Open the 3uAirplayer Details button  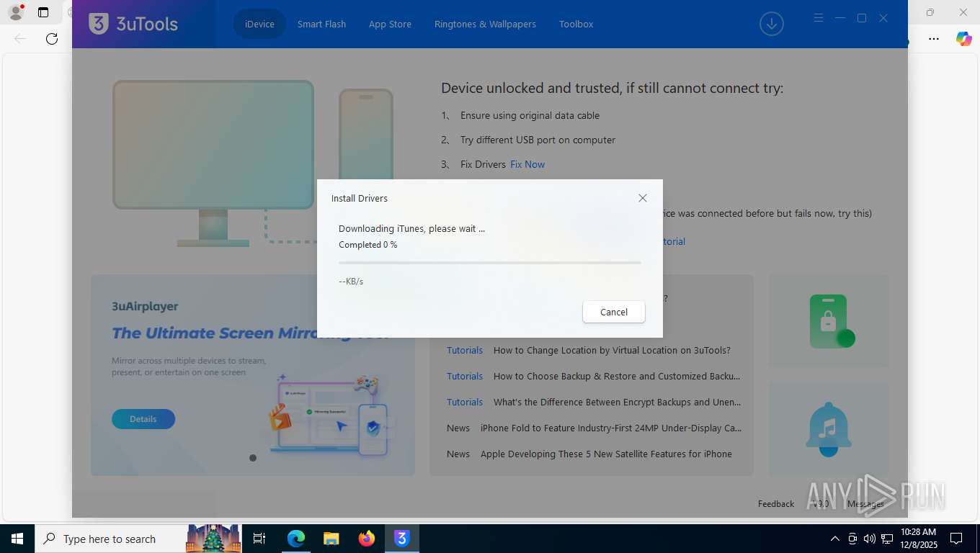click(x=143, y=419)
